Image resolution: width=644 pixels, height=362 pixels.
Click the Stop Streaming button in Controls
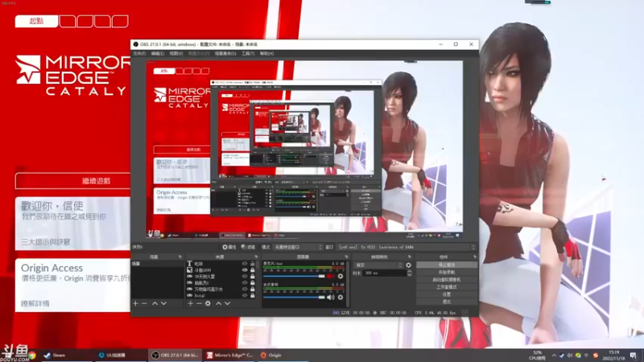pyautogui.click(x=447, y=265)
